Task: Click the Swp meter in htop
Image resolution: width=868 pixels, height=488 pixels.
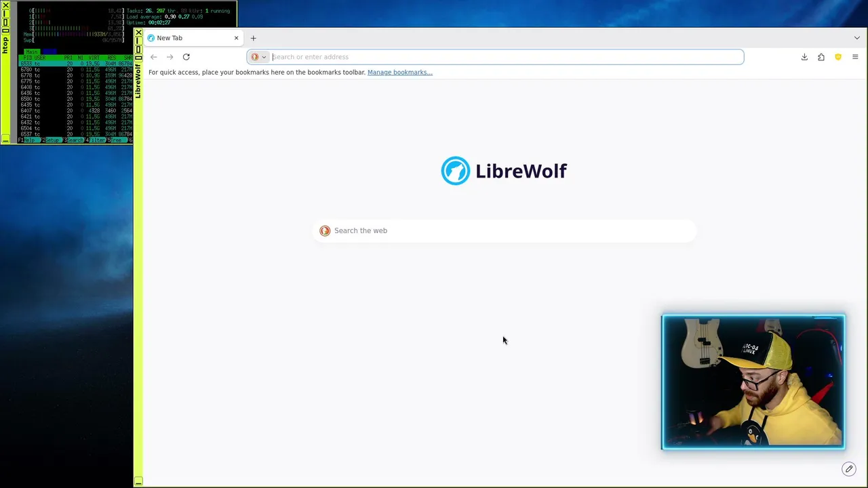Action: point(74,41)
